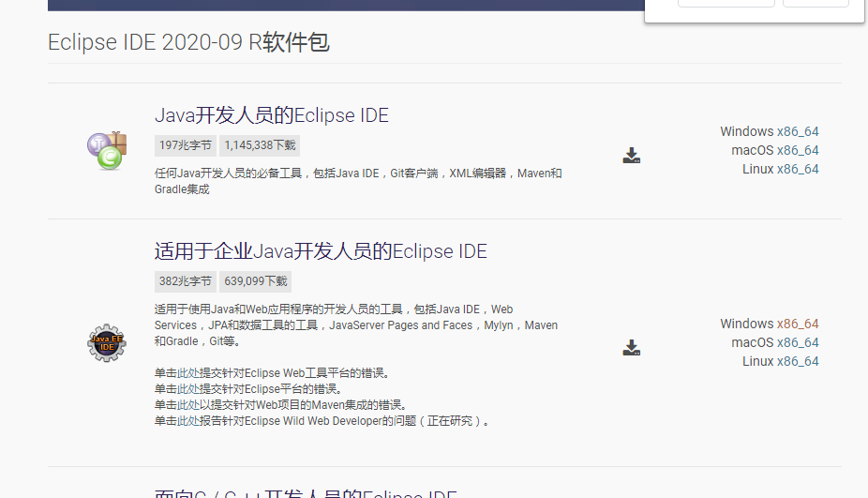
Task: Click '此处' link for Eclipse Wild Web Developer
Action: [x=187, y=421]
